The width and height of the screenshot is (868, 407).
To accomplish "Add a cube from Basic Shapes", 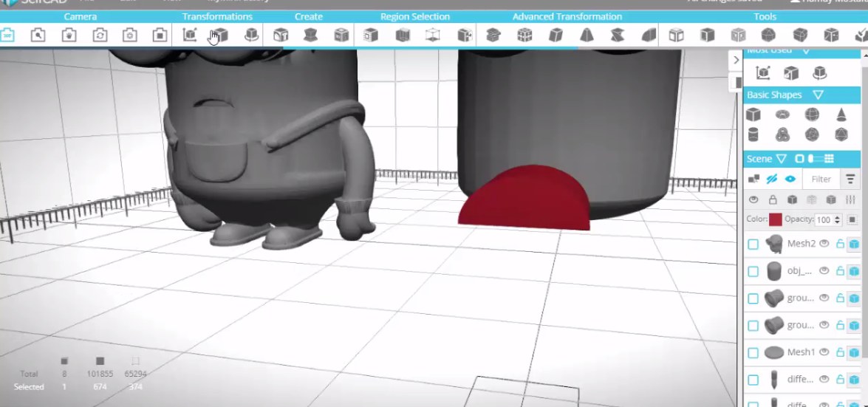I will click(x=753, y=114).
